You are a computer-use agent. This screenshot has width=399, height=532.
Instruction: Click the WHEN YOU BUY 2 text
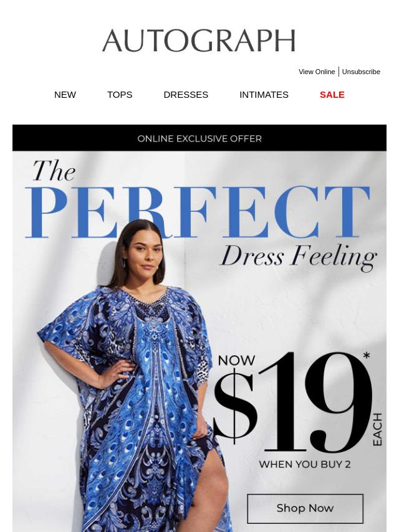pos(305,464)
